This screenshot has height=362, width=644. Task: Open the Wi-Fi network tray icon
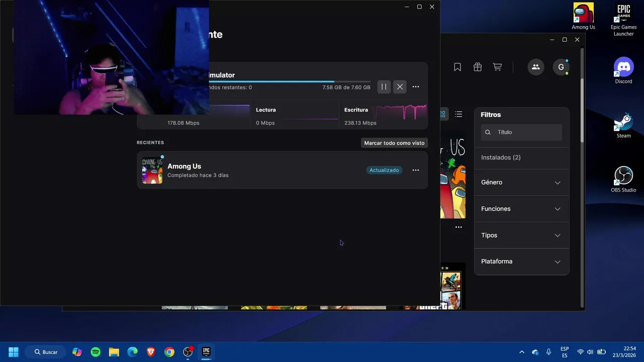tap(581, 352)
